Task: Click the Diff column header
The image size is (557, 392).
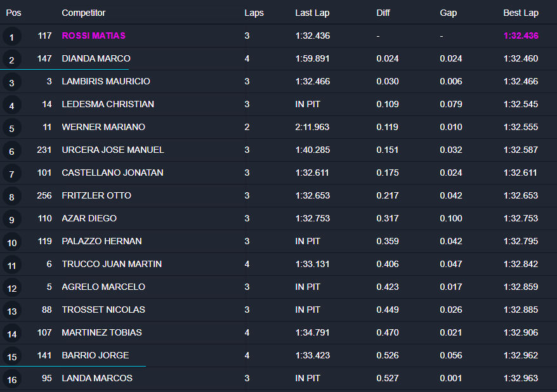Action: pos(383,13)
